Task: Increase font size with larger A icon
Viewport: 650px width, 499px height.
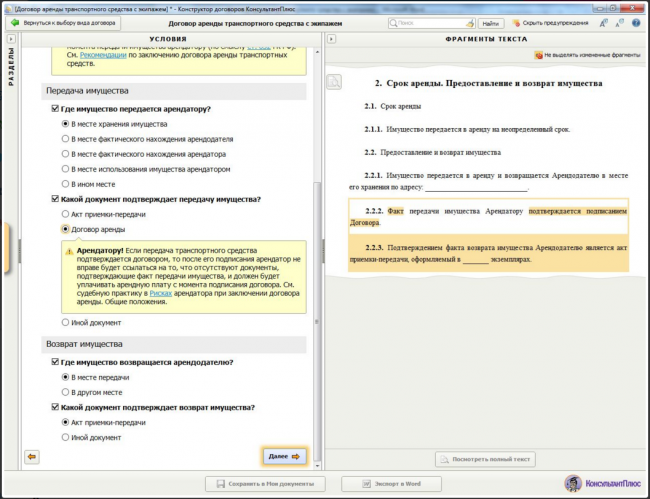Action: [604, 23]
